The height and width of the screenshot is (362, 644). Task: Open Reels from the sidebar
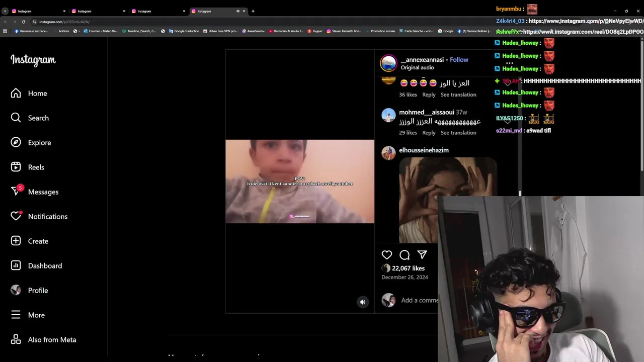coord(27,167)
